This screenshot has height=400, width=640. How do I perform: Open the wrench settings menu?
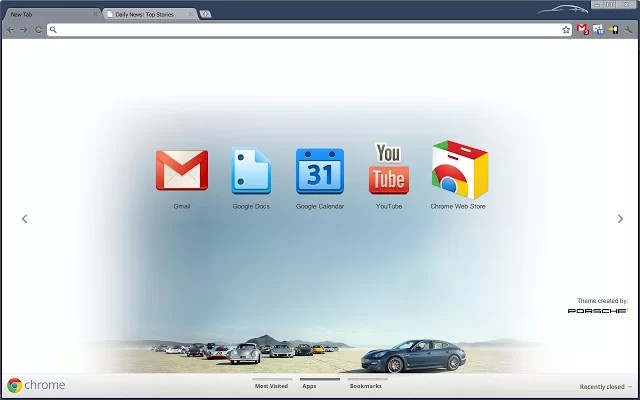point(628,30)
